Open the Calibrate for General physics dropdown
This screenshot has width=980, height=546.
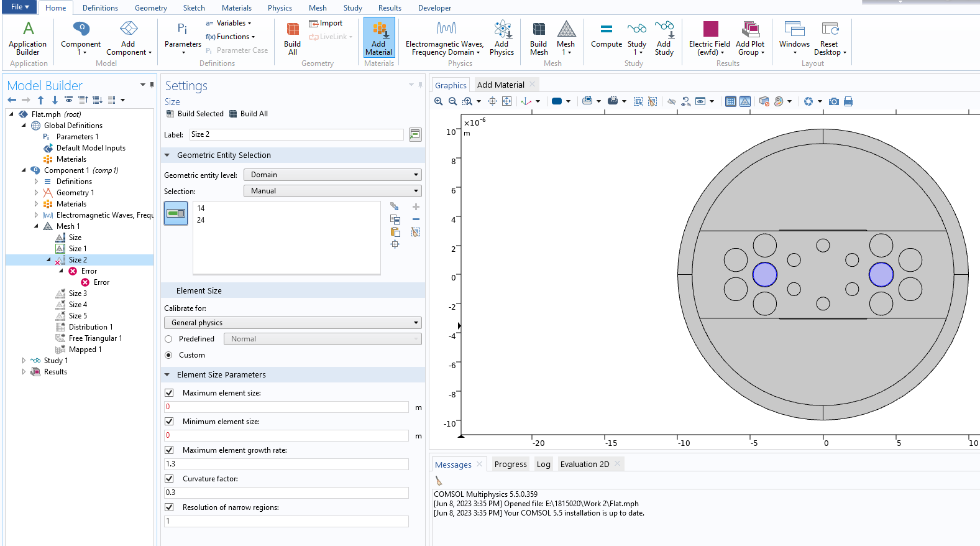point(293,323)
